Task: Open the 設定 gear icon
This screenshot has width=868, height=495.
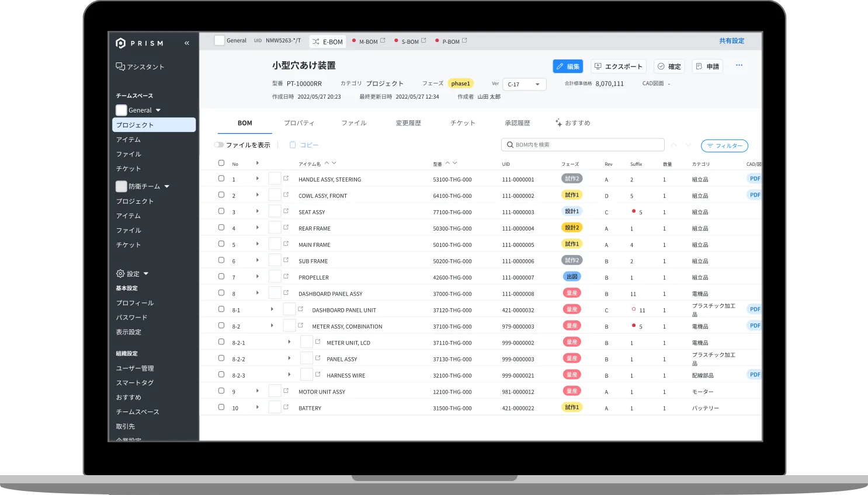Action: tap(120, 274)
